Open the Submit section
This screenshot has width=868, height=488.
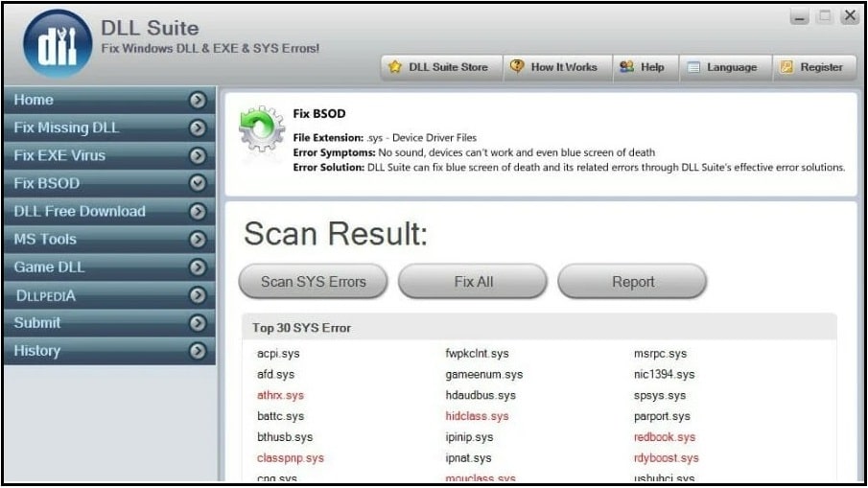pyautogui.click(x=109, y=323)
